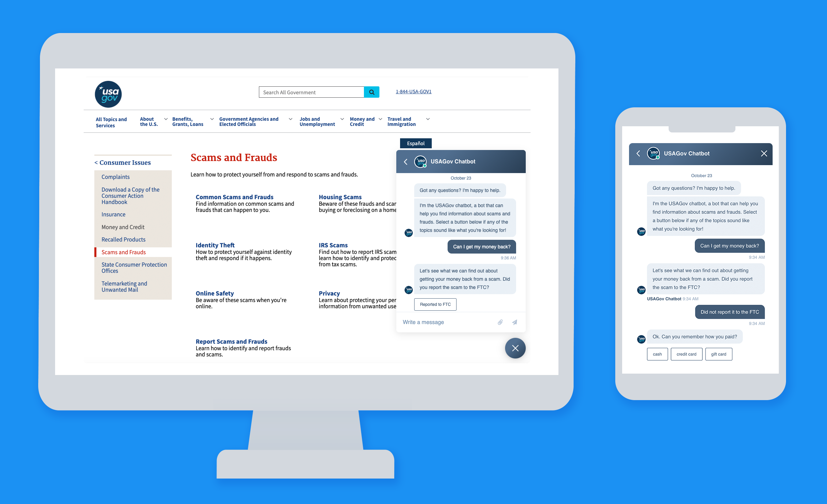
Task: Click the close circle icon on desktop chatbot
Action: tap(515, 348)
